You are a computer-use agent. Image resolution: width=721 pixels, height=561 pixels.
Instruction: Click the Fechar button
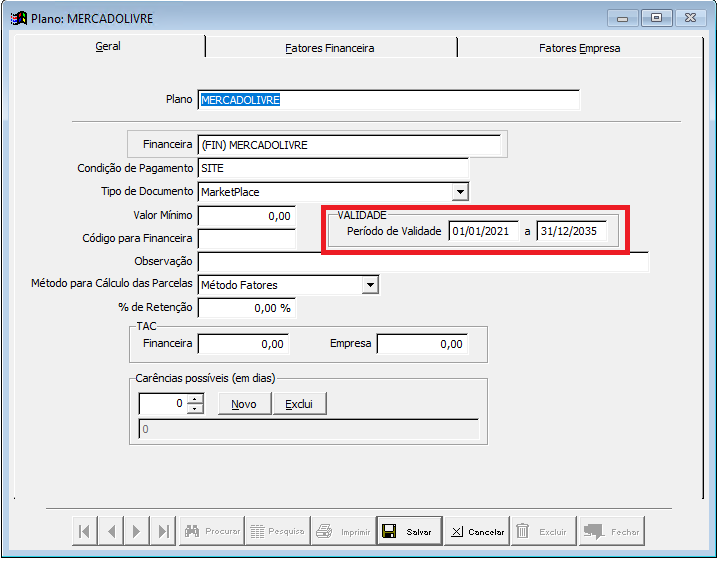pyautogui.click(x=611, y=531)
